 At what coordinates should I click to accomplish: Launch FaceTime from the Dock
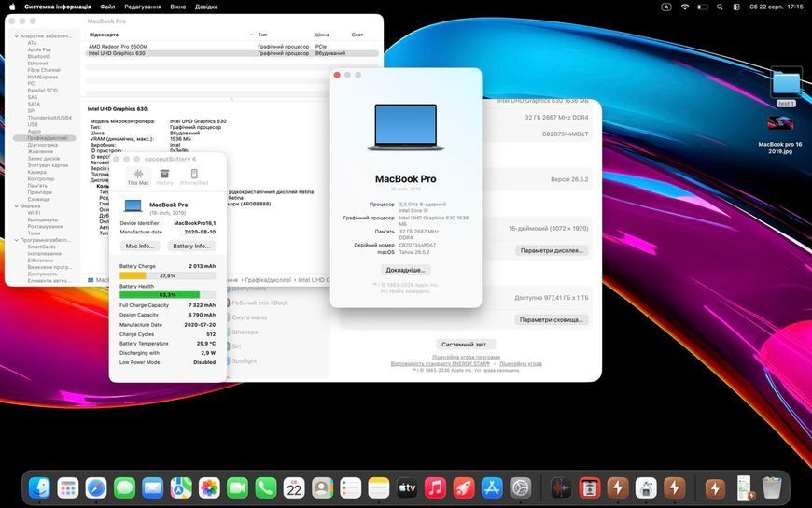coord(237,487)
